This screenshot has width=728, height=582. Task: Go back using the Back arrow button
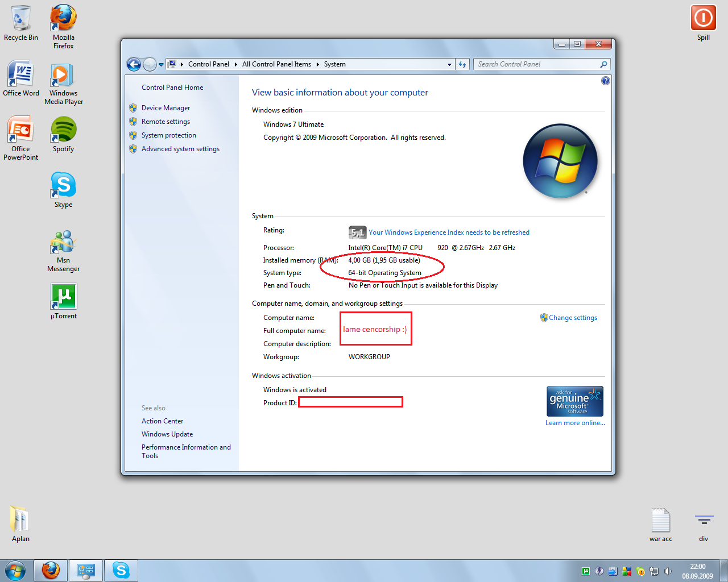tap(134, 64)
